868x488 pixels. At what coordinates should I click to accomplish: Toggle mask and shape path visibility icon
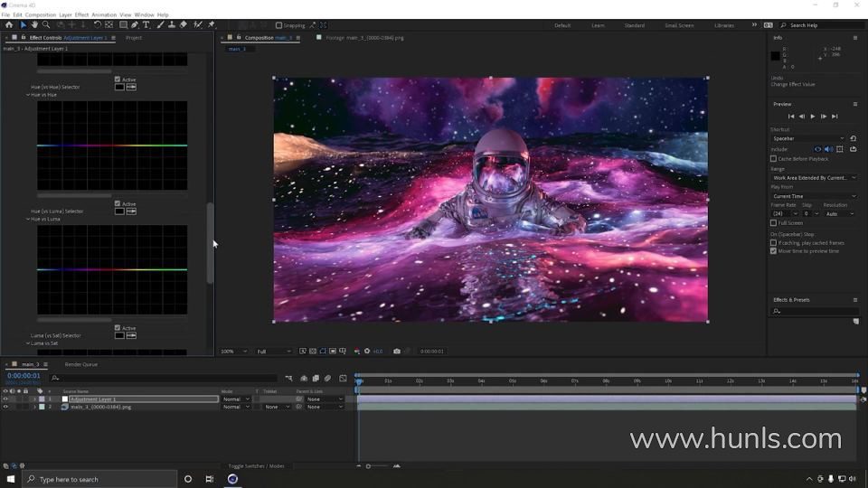coord(323,352)
